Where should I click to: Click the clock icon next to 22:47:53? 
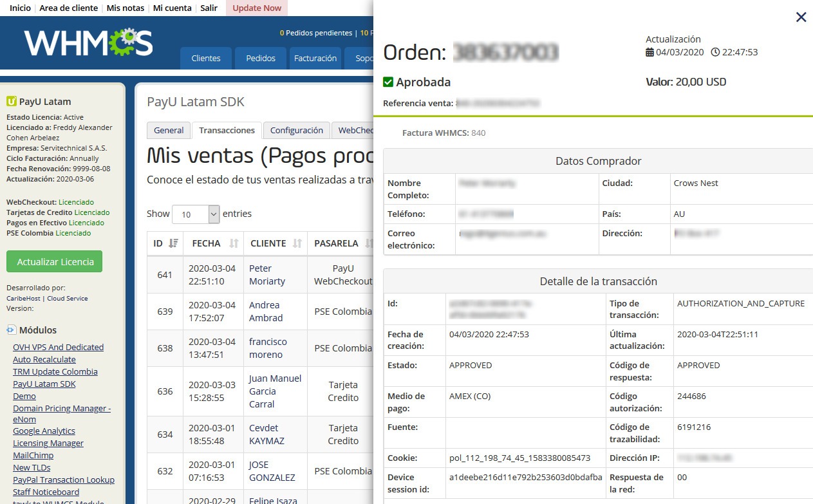pyautogui.click(x=715, y=52)
